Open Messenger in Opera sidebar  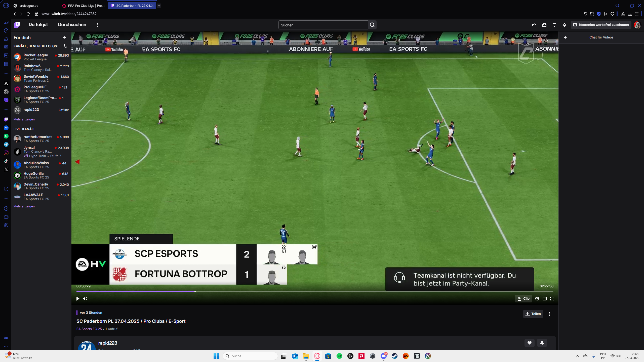click(x=6, y=128)
